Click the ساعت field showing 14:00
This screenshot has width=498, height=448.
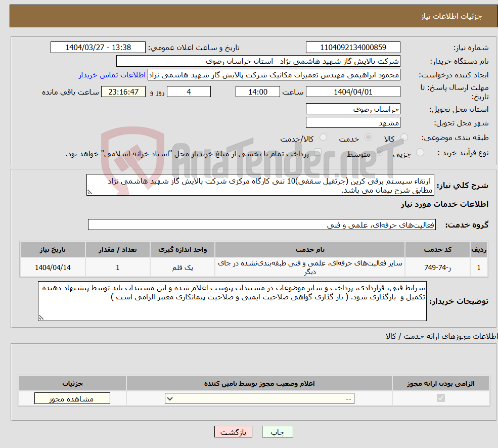(257, 92)
